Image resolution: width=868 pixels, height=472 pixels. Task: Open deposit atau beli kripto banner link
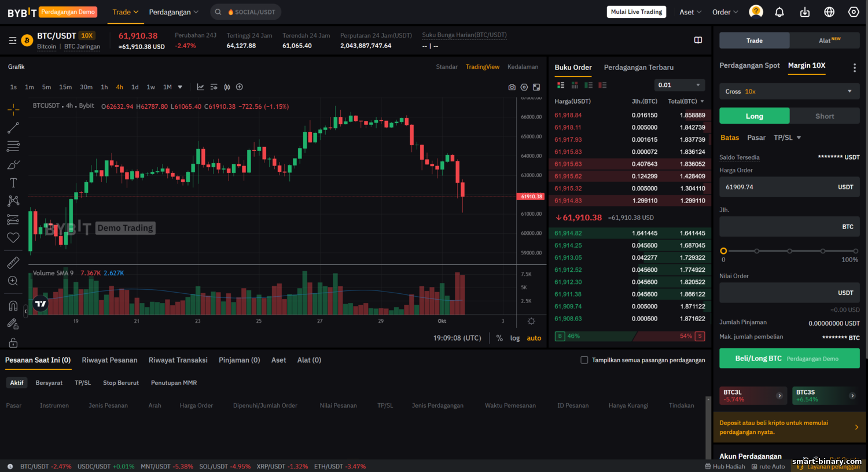coord(789,427)
